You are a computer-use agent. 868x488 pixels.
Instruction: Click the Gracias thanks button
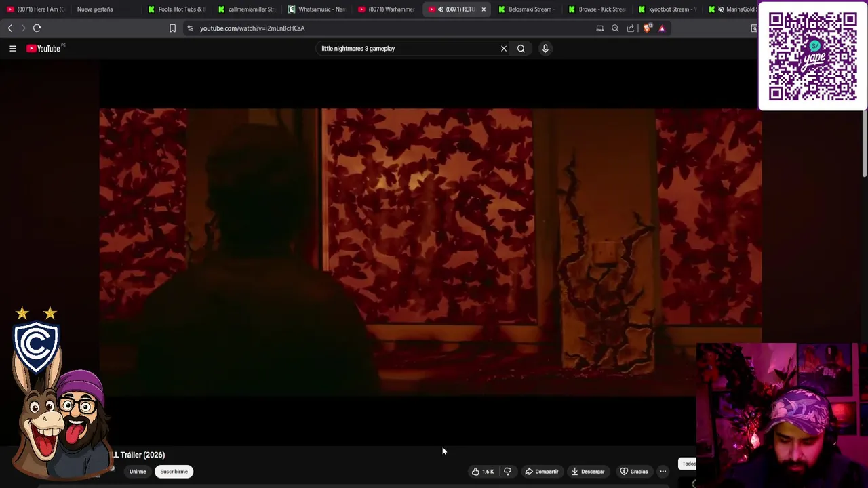(633, 471)
